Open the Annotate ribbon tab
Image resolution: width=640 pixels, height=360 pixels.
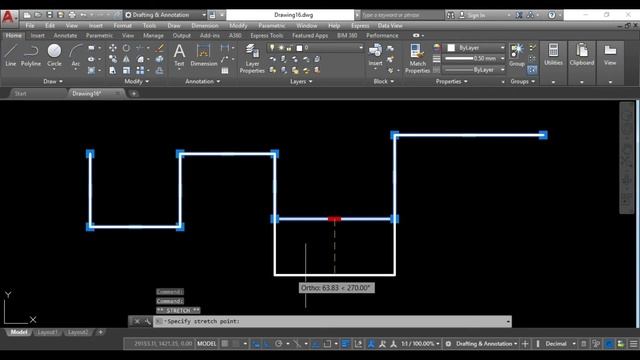click(65, 36)
